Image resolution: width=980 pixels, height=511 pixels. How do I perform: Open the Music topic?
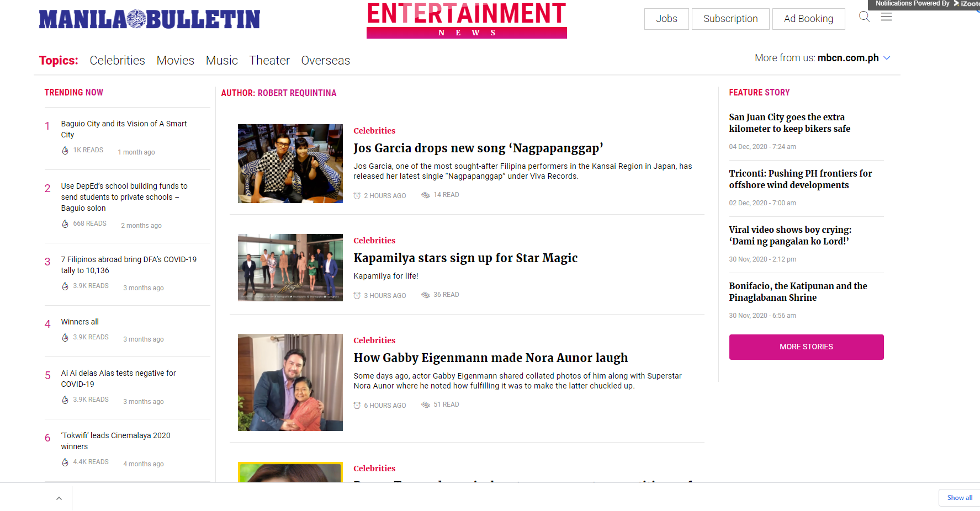click(222, 60)
